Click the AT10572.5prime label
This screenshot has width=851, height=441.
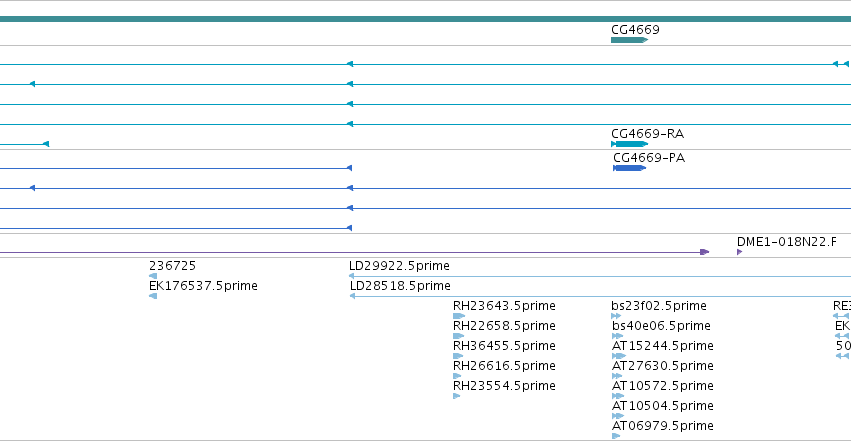coord(663,386)
